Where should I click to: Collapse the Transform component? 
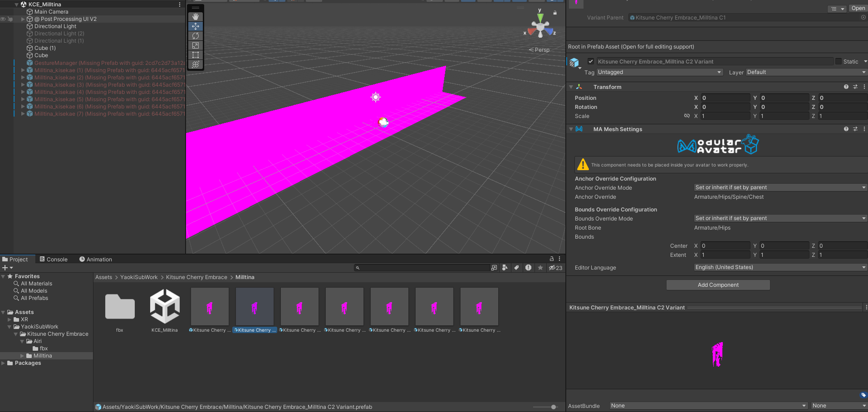[571, 87]
